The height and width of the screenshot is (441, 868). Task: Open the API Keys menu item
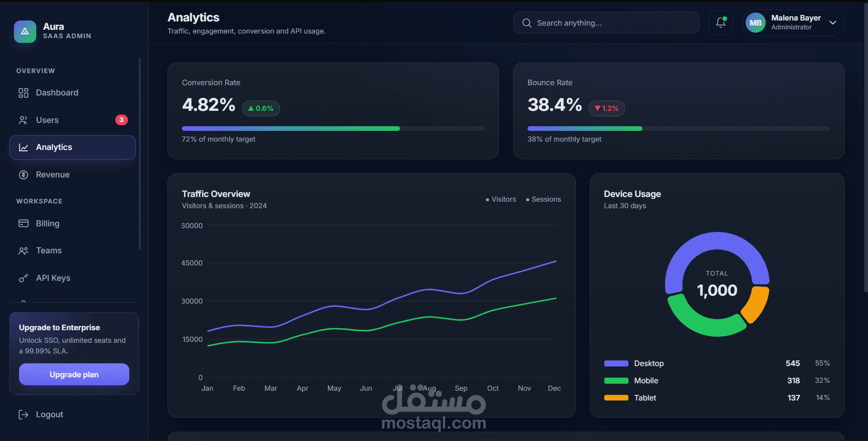73,278
